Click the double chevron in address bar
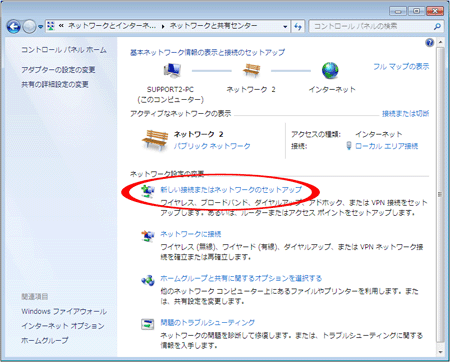Viewport: 450px width, 362px height. [x=61, y=26]
